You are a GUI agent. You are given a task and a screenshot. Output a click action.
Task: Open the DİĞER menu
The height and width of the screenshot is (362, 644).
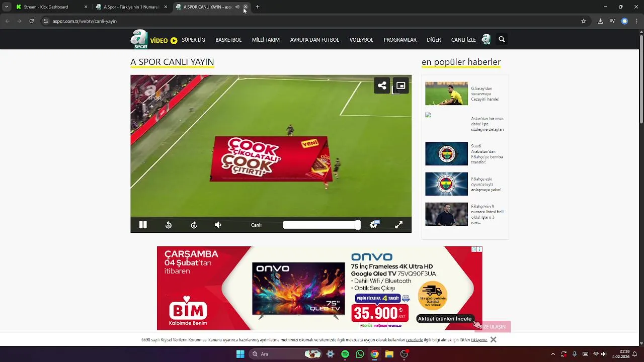click(x=434, y=40)
